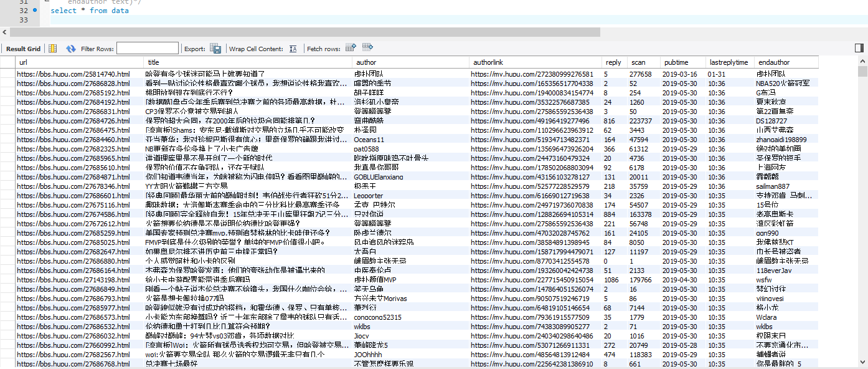Open the Result Grid view icon
The image size is (868, 369).
click(51, 48)
